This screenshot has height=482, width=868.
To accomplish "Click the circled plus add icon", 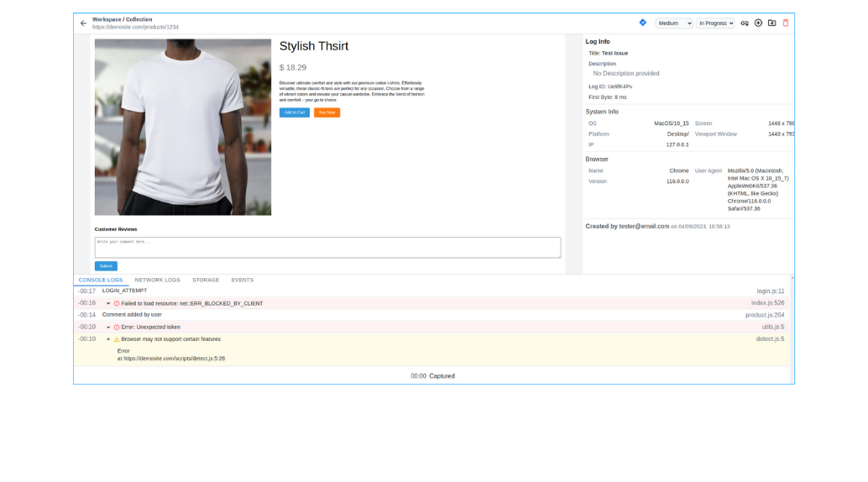I will pyautogui.click(x=758, y=24).
